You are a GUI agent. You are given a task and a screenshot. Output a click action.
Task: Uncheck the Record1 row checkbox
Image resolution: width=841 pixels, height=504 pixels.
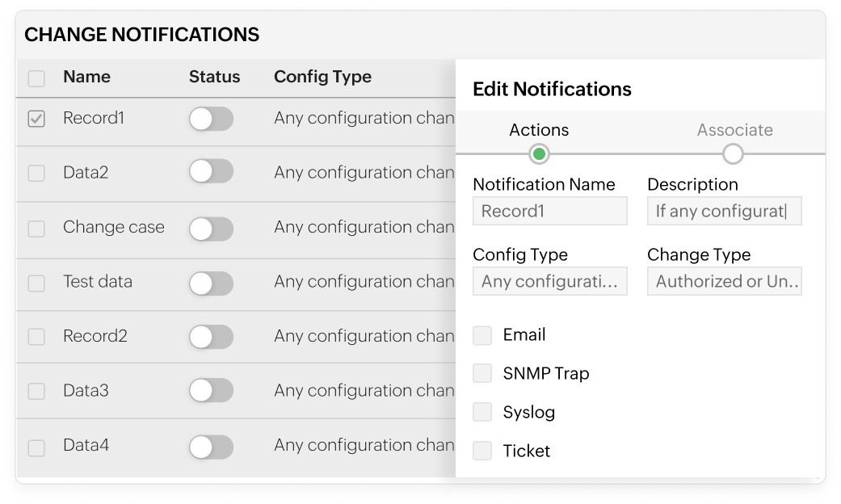pos(36,118)
